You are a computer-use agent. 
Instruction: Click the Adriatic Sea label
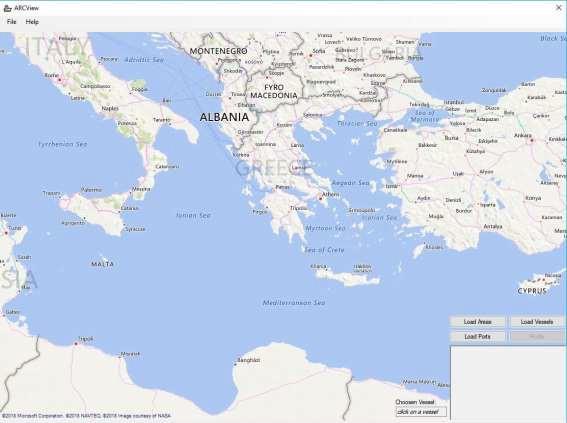(144, 60)
